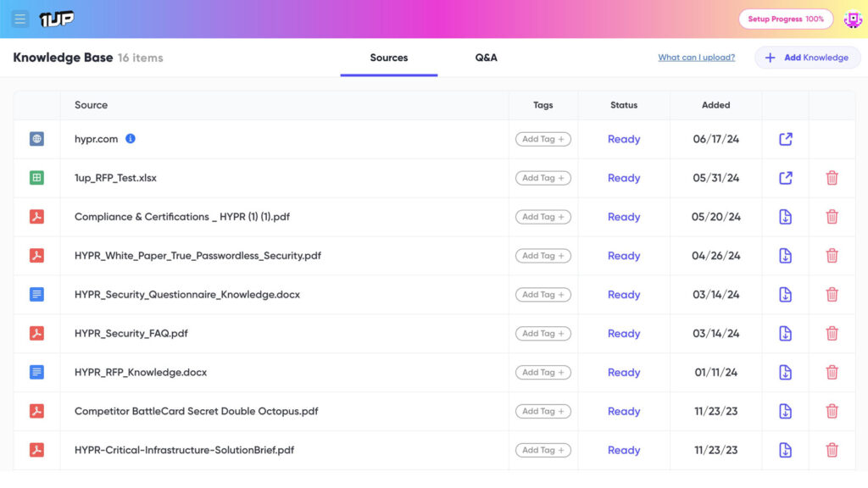Viewport: 868px width, 488px height.
Task: Click PDF icon for Compliance & Certifications
Action: pos(36,217)
